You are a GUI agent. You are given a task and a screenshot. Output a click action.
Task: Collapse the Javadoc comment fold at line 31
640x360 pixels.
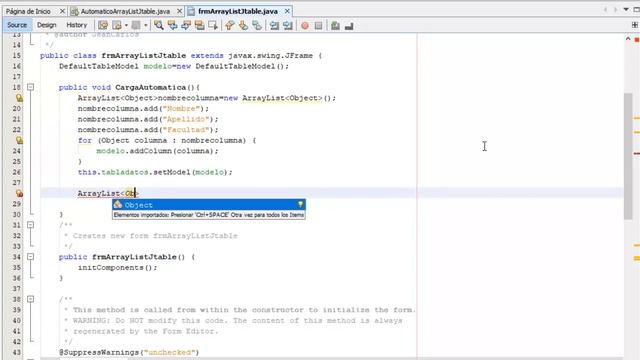point(30,225)
